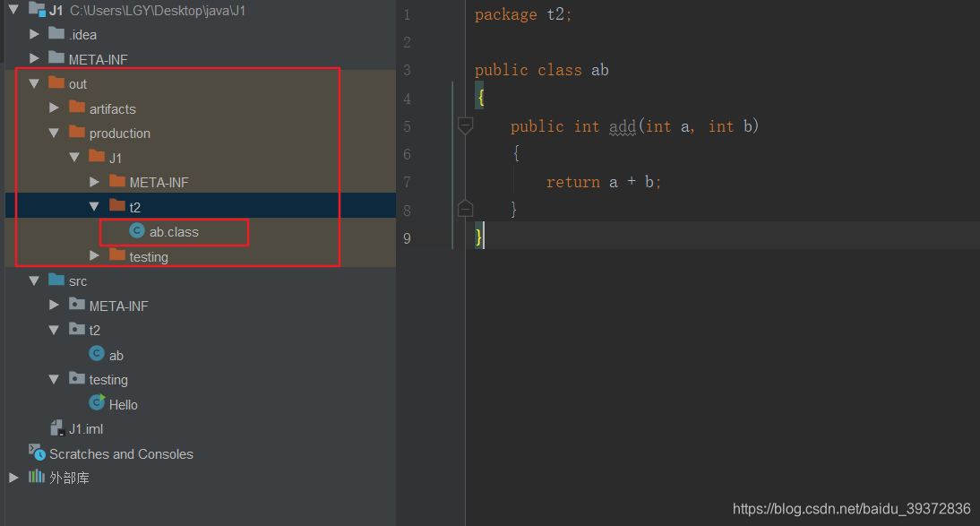Collapse the testing folder under src
The width and height of the screenshot is (980, 526).
point(54,379)
